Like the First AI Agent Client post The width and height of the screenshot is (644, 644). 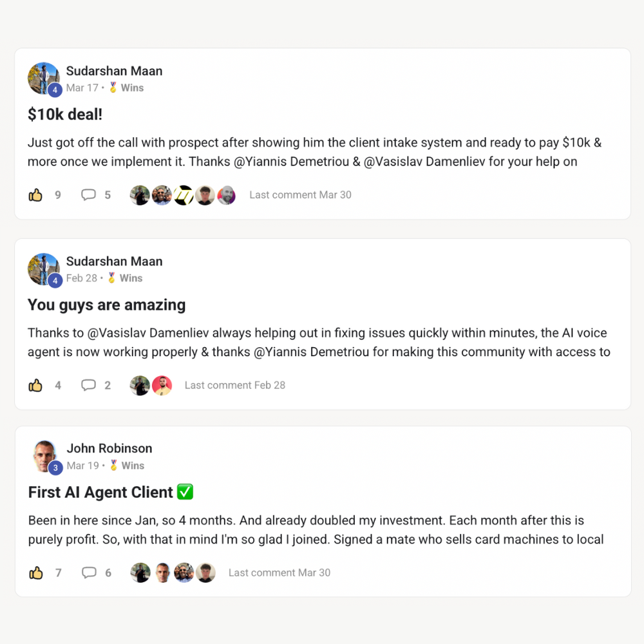(x=35, y=573)
